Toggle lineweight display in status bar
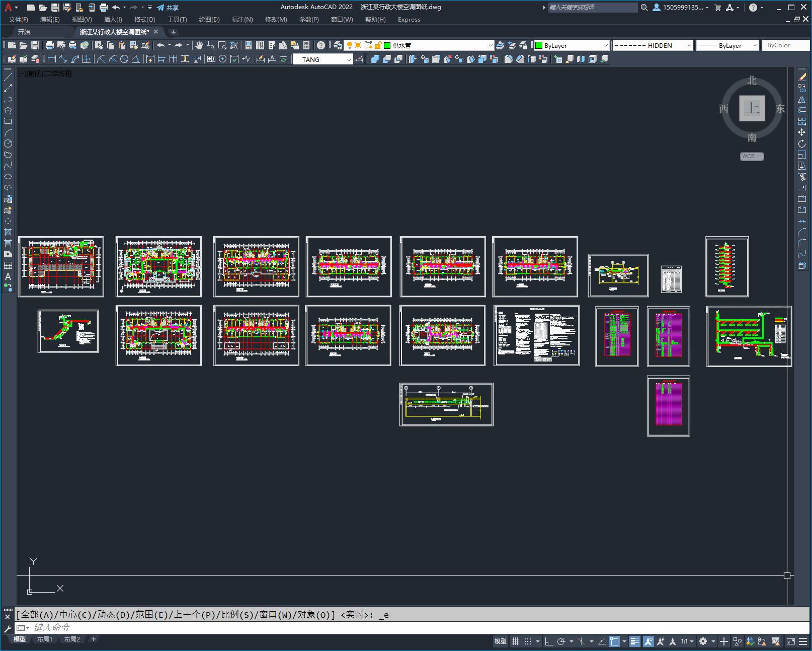The width and height of the screenshot is (812, 651). [x=635, y=641]
